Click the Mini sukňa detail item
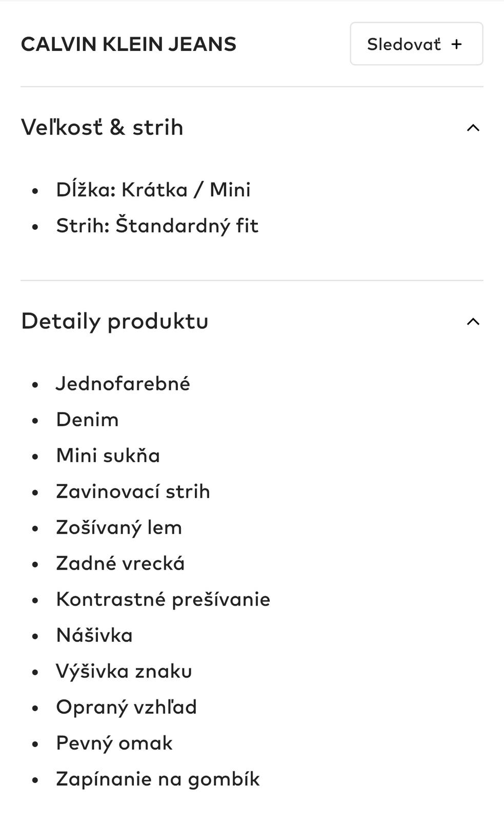The width and height of the screenshot is (504, 821). [108, 456]
